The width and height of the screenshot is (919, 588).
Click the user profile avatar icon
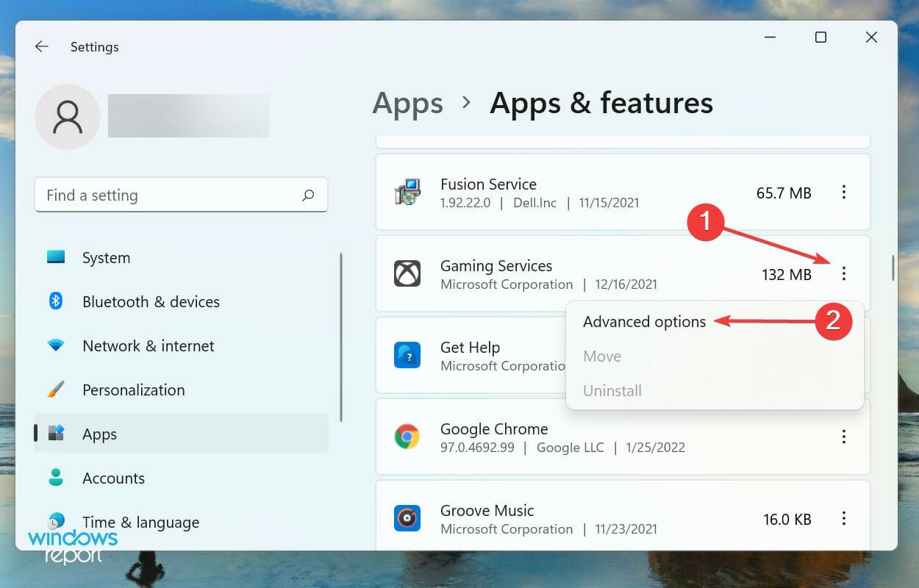pyautogui.click(x=67, y=116)
